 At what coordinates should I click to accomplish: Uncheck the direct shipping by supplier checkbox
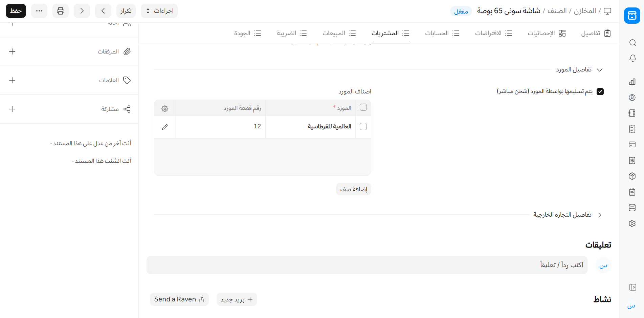click(x=600, y=91)
